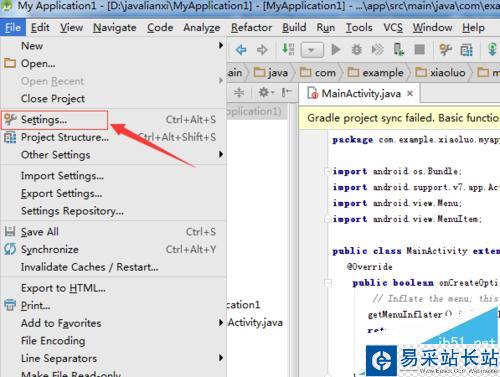500x377 pixels.
Task: Select com folder in breadcrumb
Action: coord(318,73)
